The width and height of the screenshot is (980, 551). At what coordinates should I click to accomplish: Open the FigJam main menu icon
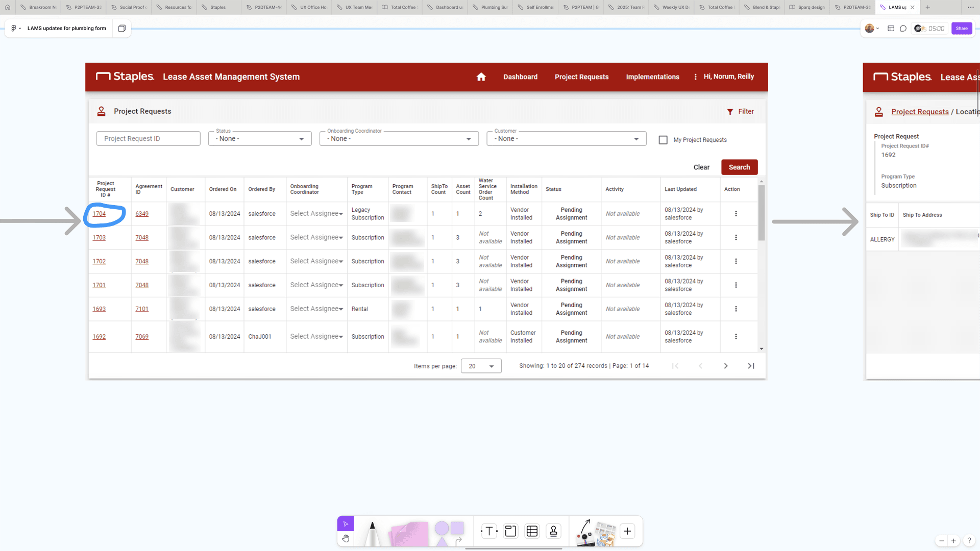click(16, 29)
